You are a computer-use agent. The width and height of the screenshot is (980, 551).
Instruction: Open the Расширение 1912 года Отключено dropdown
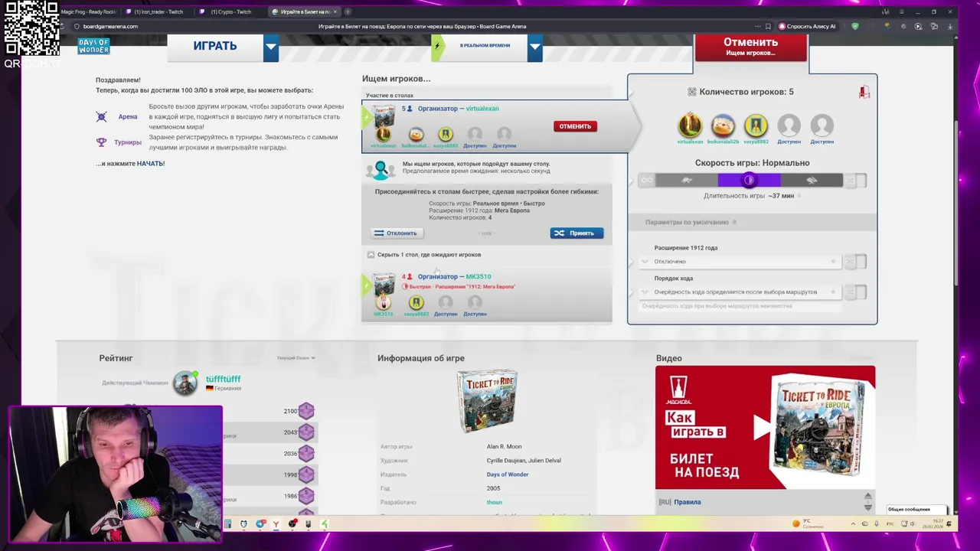(742, 262)
